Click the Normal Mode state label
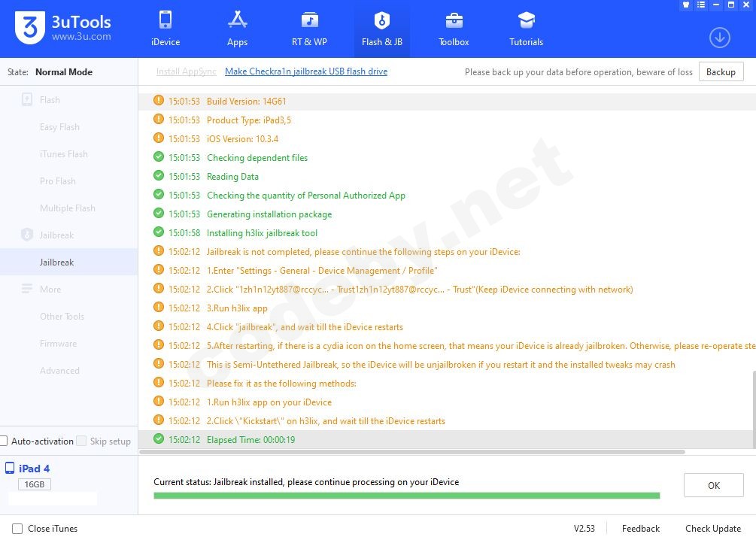Viewport: 756px width, 540px height. pyautogui.click(x=64, y=72)
